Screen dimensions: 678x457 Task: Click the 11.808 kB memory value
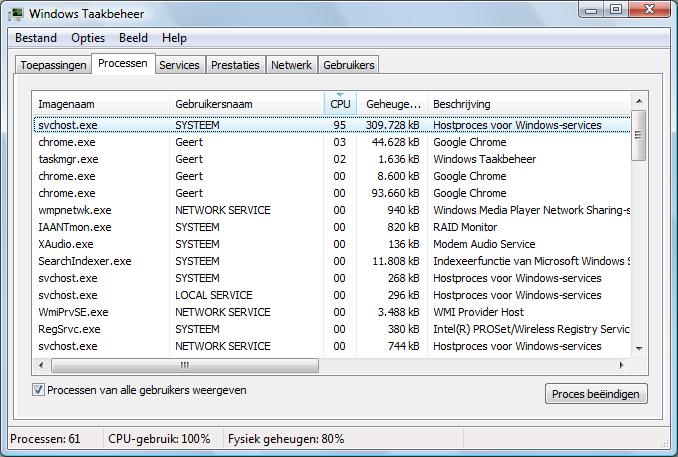point(396,261)
